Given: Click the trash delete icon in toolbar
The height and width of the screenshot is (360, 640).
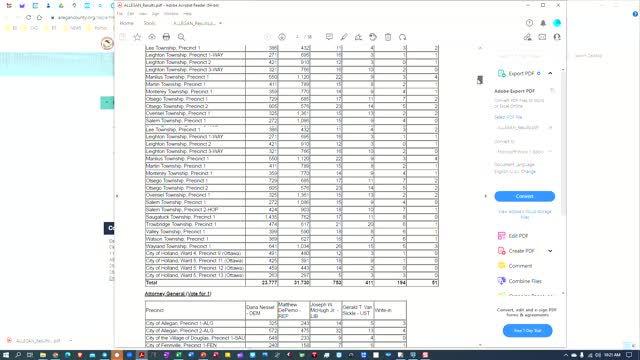Looking at the screenshot, I should click(388, 37).
